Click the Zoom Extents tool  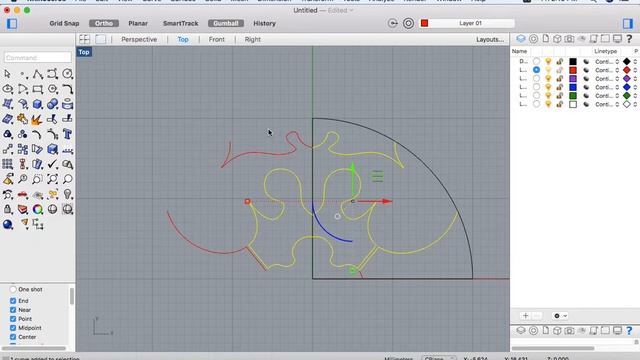click(53, 179)
